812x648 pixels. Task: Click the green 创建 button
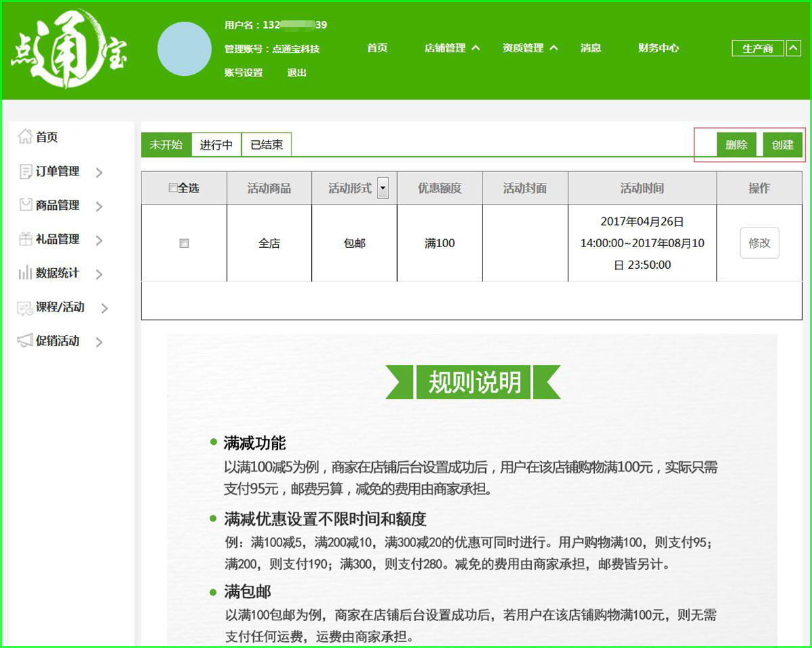coord(782,145)
